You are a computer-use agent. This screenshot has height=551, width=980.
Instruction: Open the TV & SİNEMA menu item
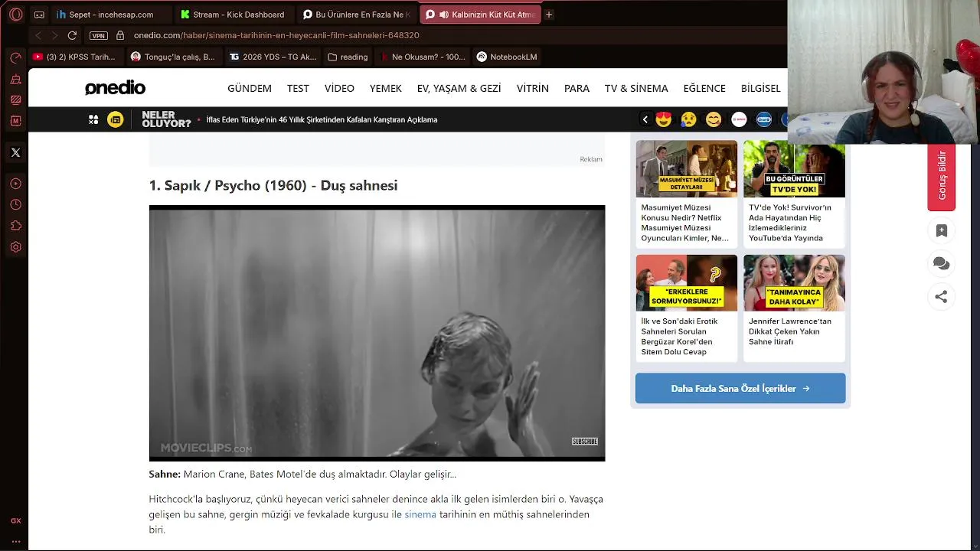(x=636, y=88)
